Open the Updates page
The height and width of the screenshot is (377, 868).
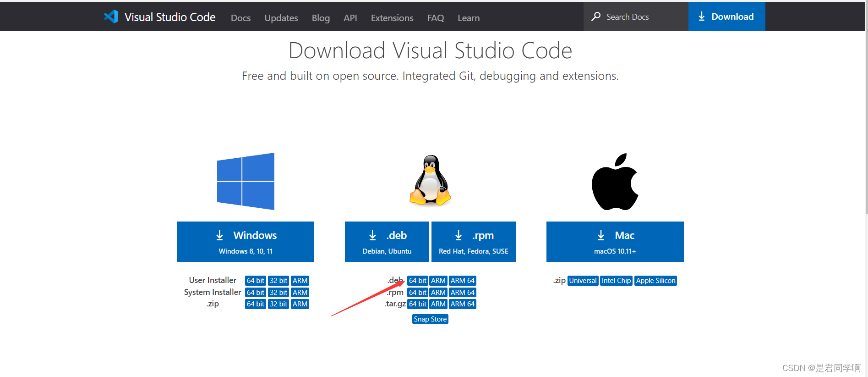tap(281, 18)
